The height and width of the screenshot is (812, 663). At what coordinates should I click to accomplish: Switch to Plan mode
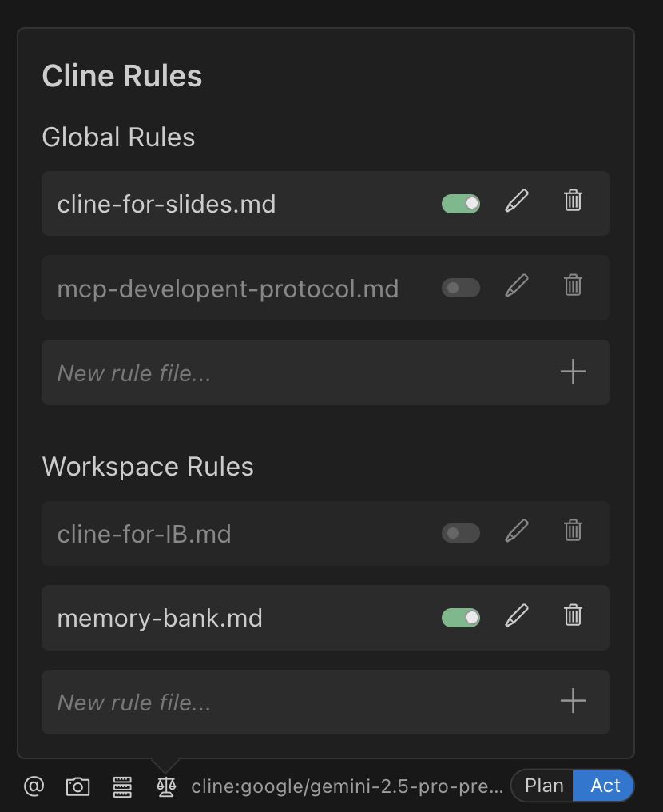[543, 786]
